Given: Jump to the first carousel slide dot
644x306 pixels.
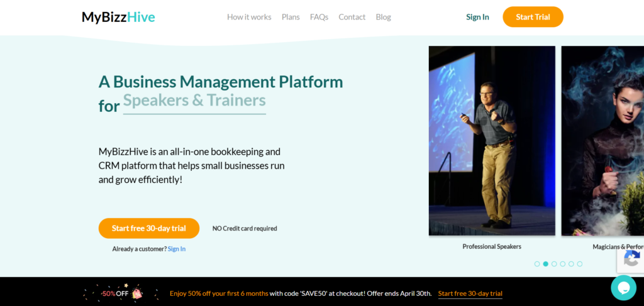Looking at the screenshot, I should tap(537, 264).
